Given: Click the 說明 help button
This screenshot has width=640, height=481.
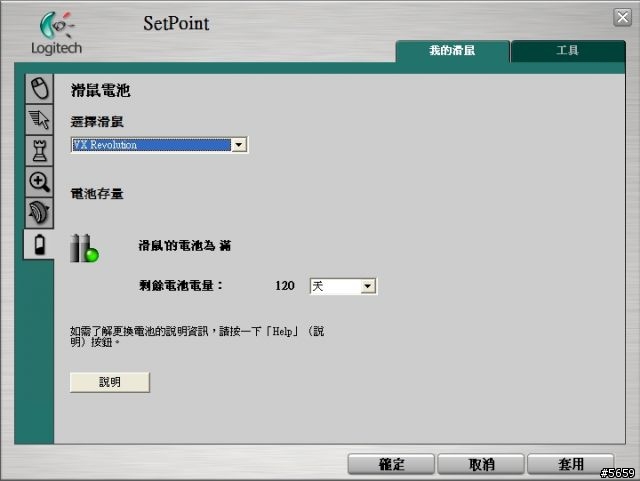Looking at the screenshot, I should (110, 382).
